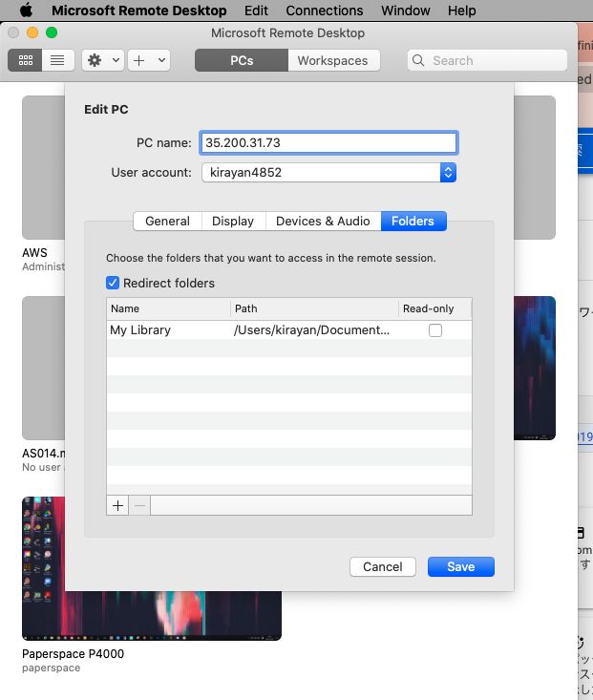Switch to list view of PCs
The height and width of the screenshot is (700, 593).
tap(57, 60)
